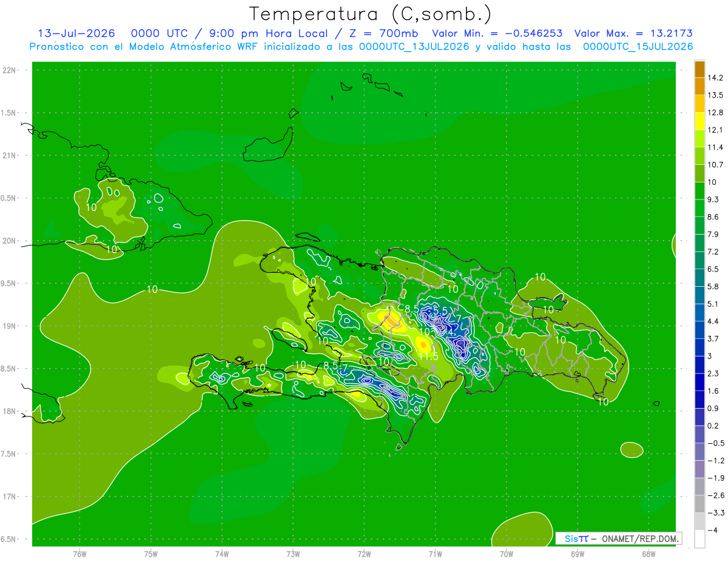Click the '-4' color scale value

(712, 530)
